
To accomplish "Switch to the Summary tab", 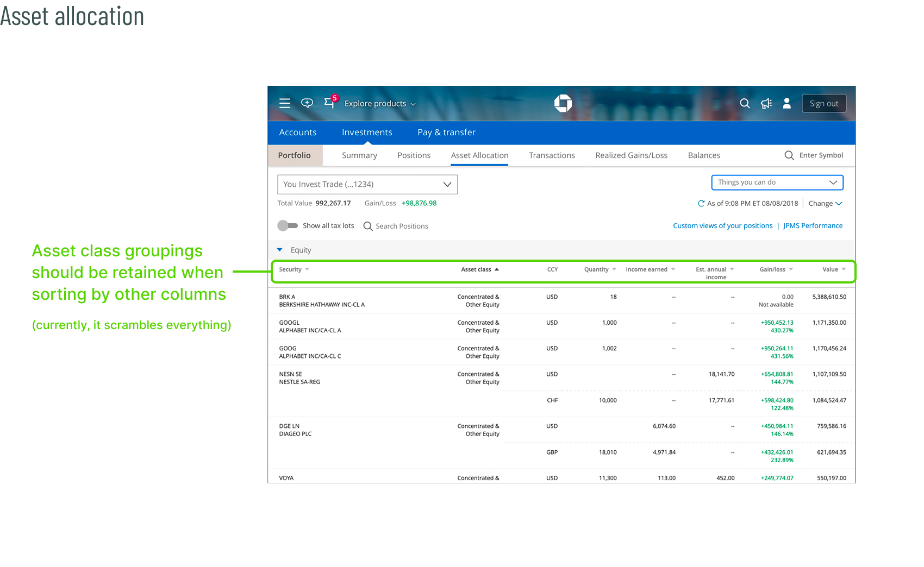I will coord(359,155).
